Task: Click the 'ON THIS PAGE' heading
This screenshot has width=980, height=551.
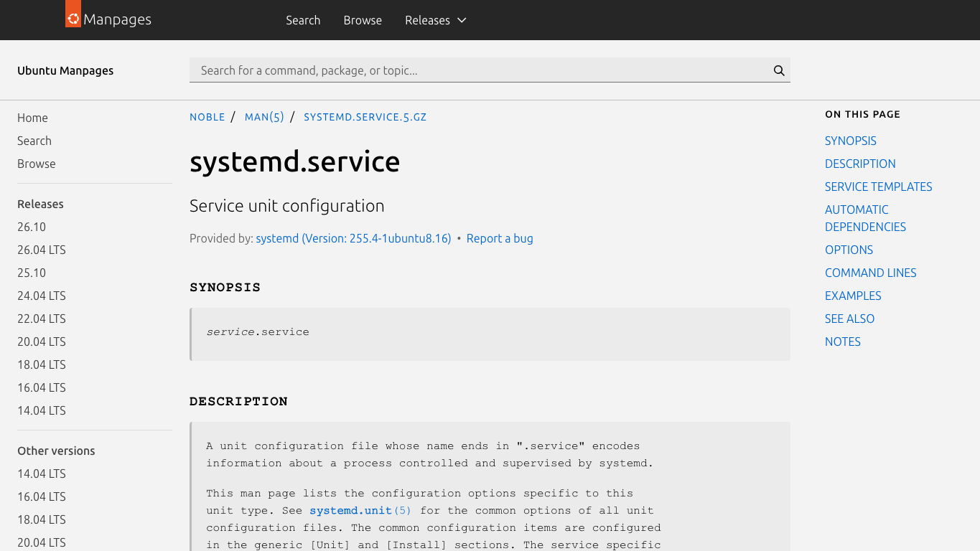Action: pyautogui.click(x=862, y=114)
